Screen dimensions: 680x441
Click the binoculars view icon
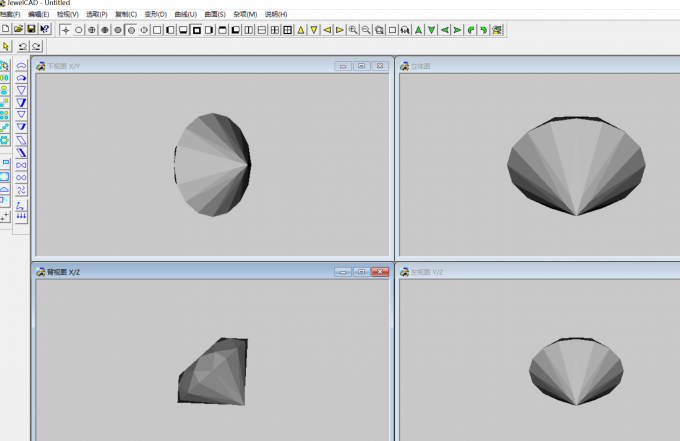pos(405,30)
